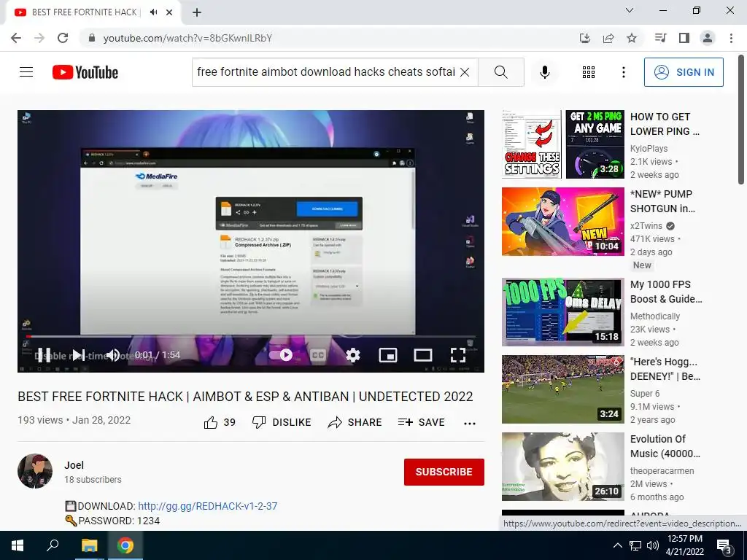
Task: Open My 1000 FPS Boost thumbnail
Action: tap(562, 312)
